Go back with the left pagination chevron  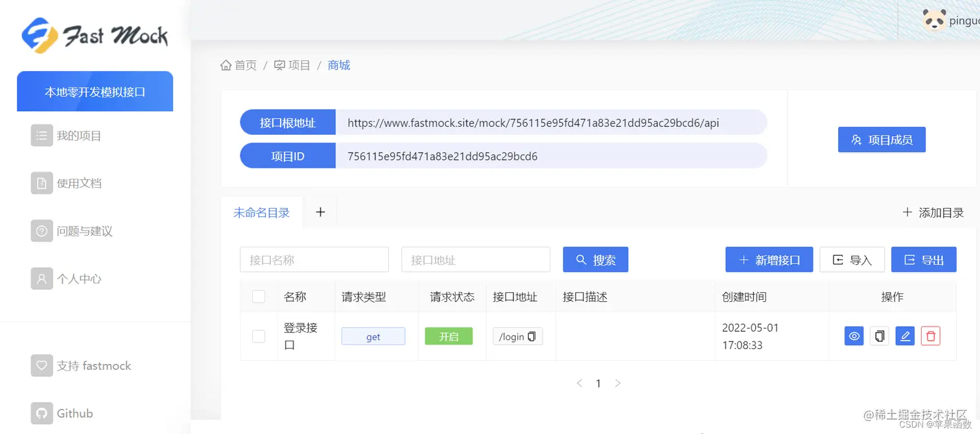point(579,383)
